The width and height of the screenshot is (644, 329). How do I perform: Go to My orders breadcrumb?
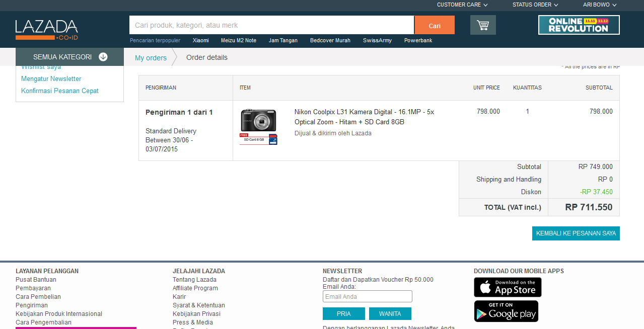click(151, 58)
